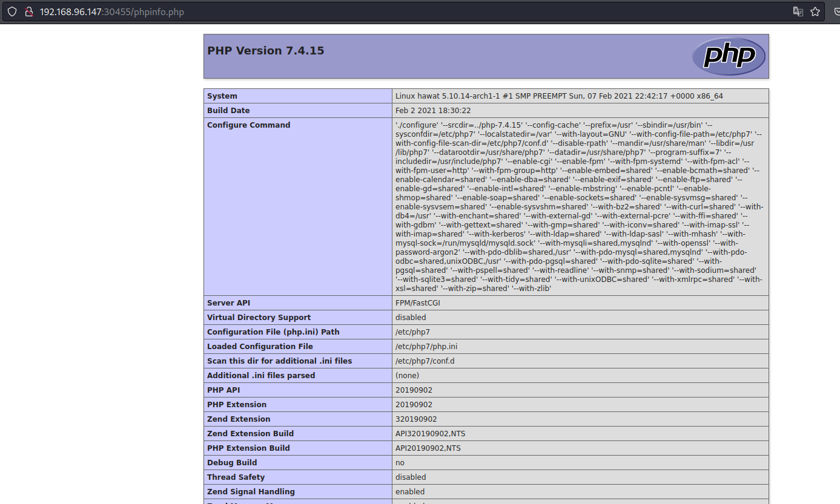This screenshot has width=840, height=504.
Task: Click the URL address bar text
Action: 112,12
